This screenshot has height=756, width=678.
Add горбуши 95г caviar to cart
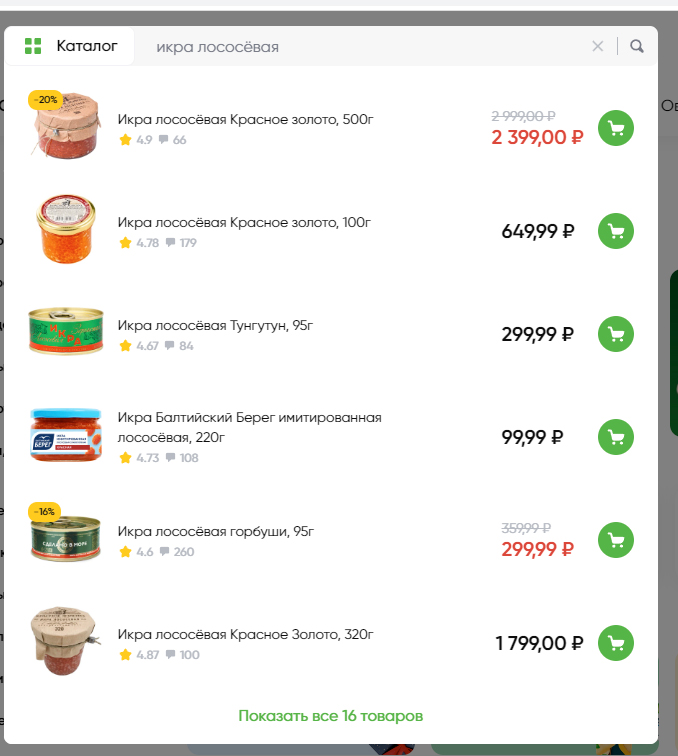point(616,540)
